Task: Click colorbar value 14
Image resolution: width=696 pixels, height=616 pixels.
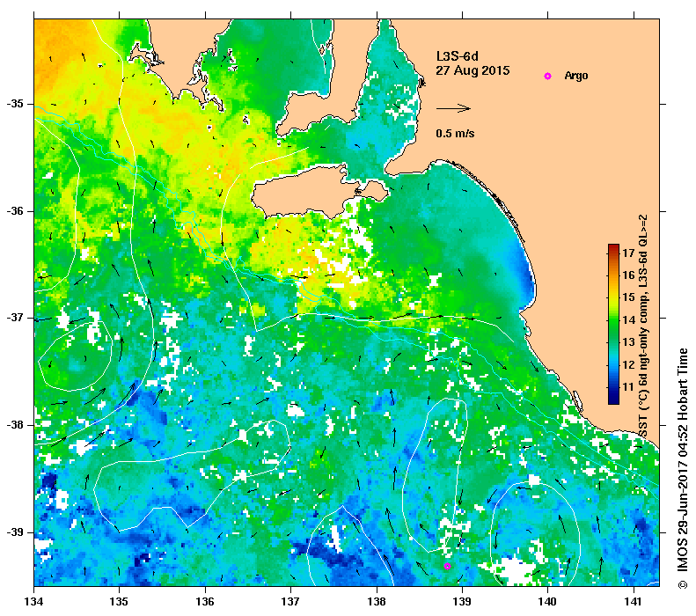Action: click(628, 320)
